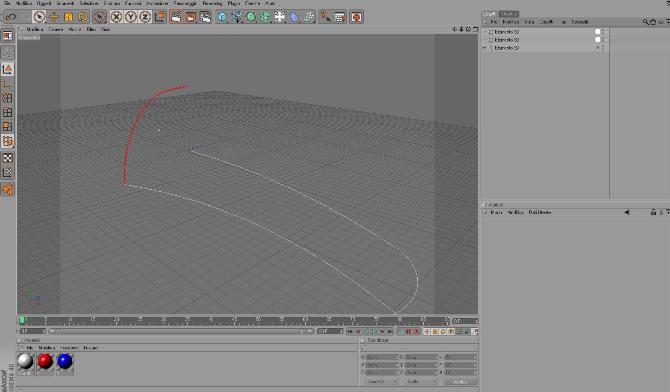Select the Live Selection tool
The width and height of the screenshot is (670, 392).
(39, 17)
